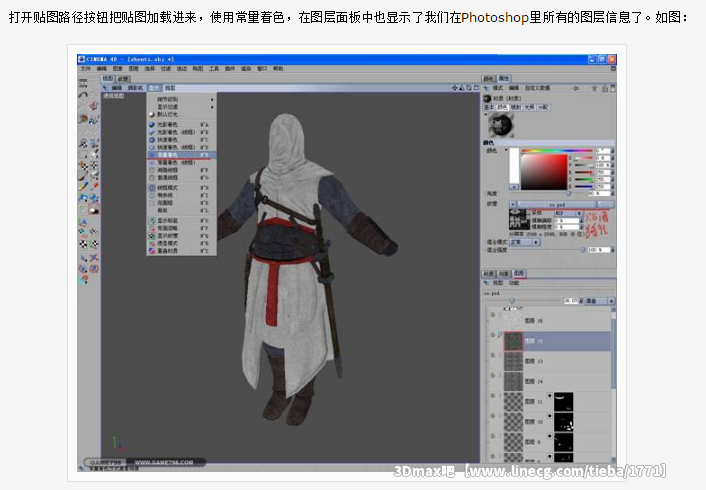Viewport: 706px width, 490px height.
Task: Open the material 光照 tab
Action: pyautogui.click(x=530, y=107)
